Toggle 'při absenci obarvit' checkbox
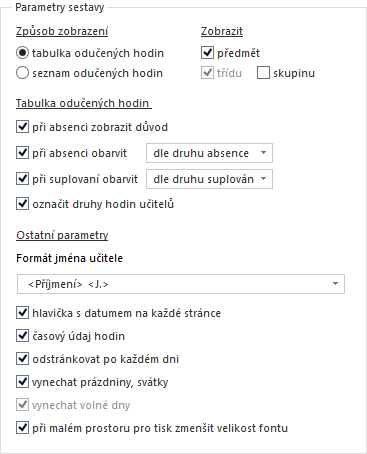This screenshot has height=454, width=367. 22,153
